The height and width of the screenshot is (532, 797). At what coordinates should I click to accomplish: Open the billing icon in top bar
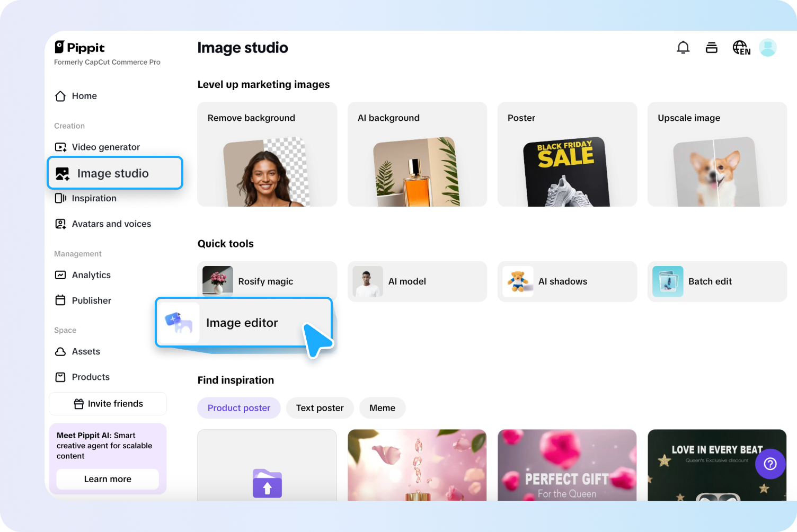point(712,47)
